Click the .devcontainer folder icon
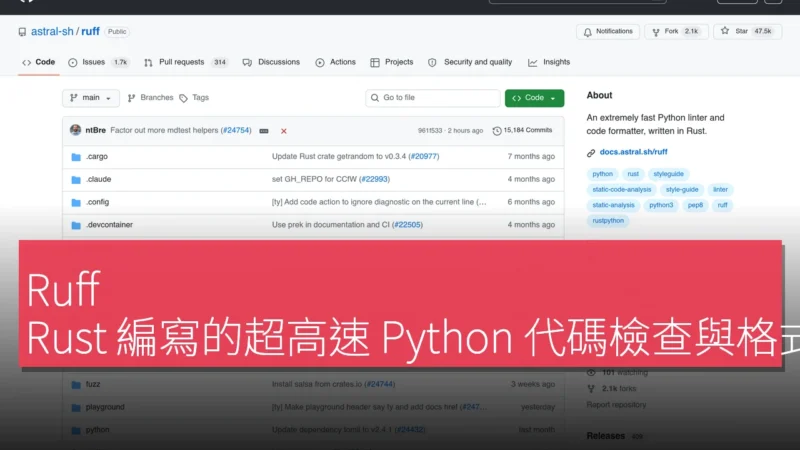The image size is (800, 450). (76, 226)
